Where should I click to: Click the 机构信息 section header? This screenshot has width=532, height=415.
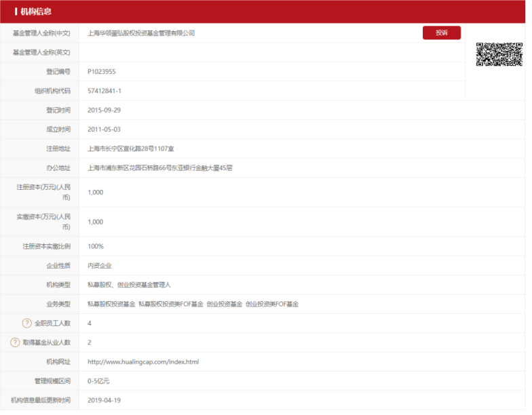37,12
